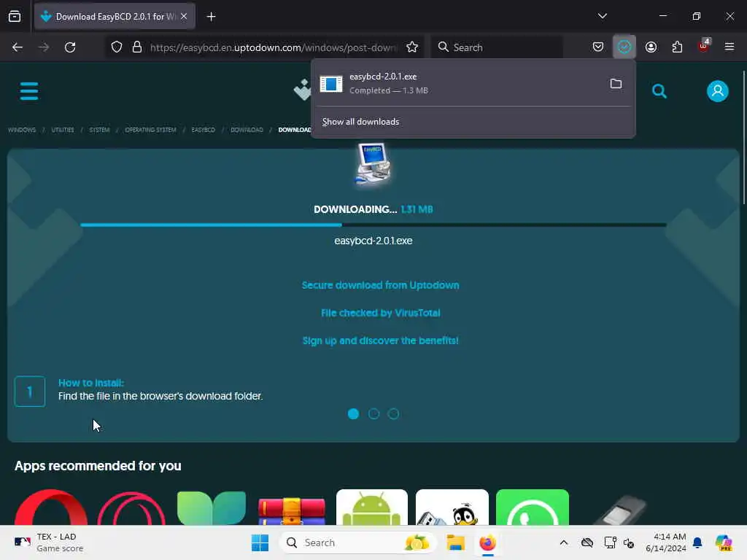The width and height of the screenshot is (747, 560).
Task: Open cloud sync tray icon
Action: (587, 542)
